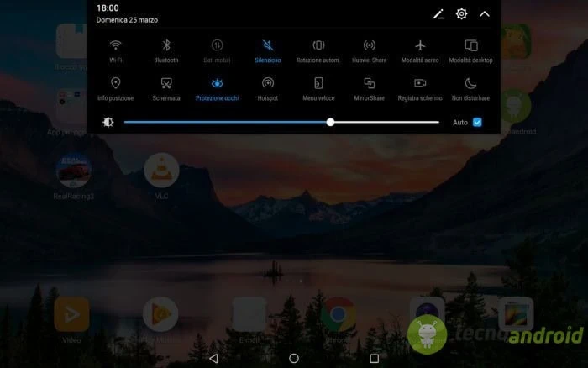Tap the date Domenica 25 marzo
This screenshot has height=368, width=588.
click(127, 20)
